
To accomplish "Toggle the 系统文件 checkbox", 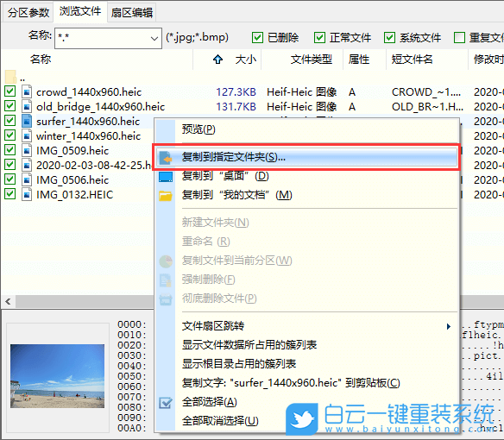I will point(389,38).
